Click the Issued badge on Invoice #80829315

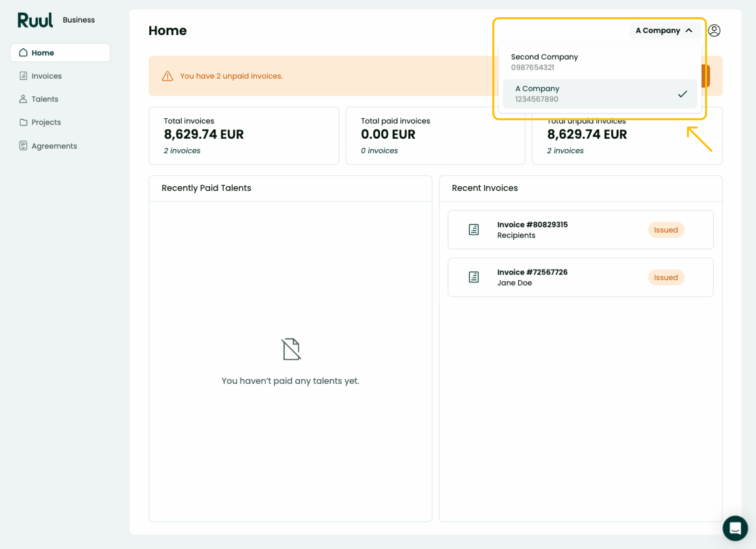click(x=666, y=230)
